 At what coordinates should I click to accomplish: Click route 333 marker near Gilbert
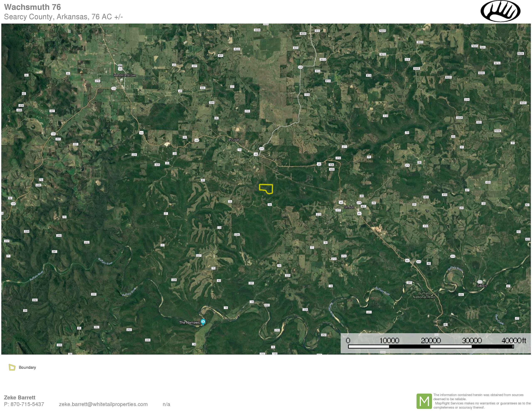480,282
